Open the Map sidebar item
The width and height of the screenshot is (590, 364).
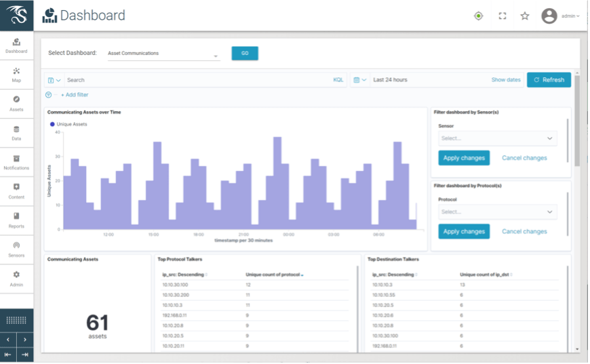16,75
